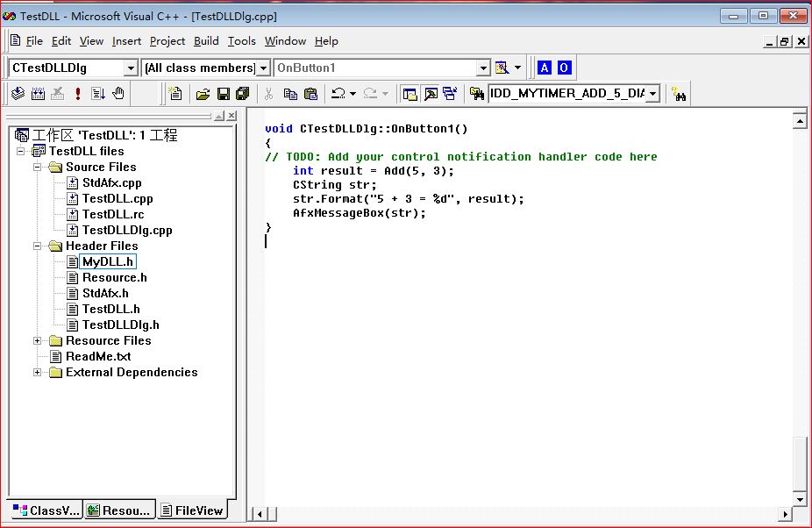Click the Stop Build icon

(58, 93)
